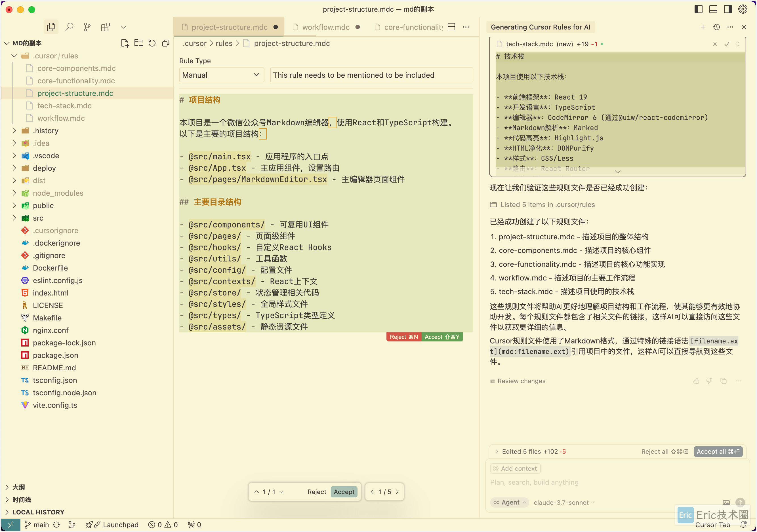Open the Source Control view icon
Screen dimensions: 757x532
click(87, 27)
